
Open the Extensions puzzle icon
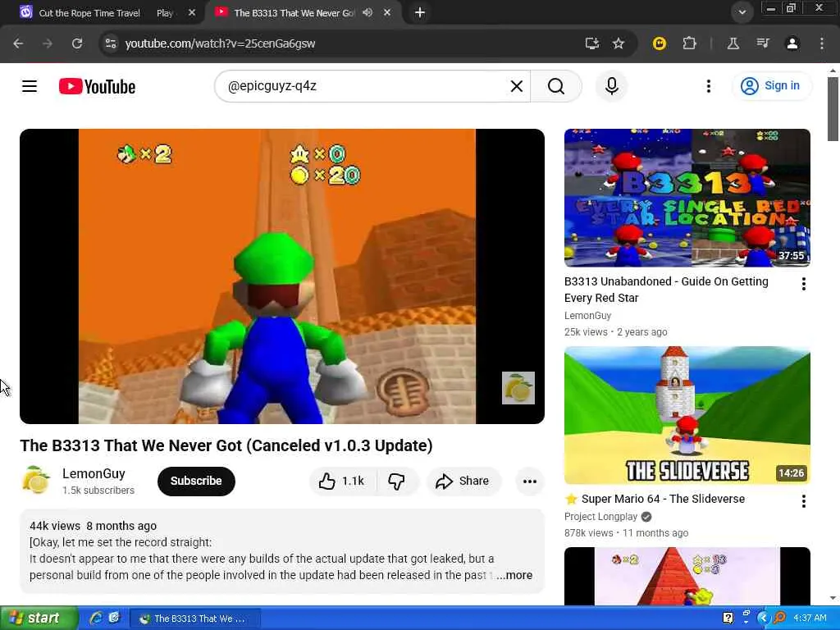click(x=689, y=43)
